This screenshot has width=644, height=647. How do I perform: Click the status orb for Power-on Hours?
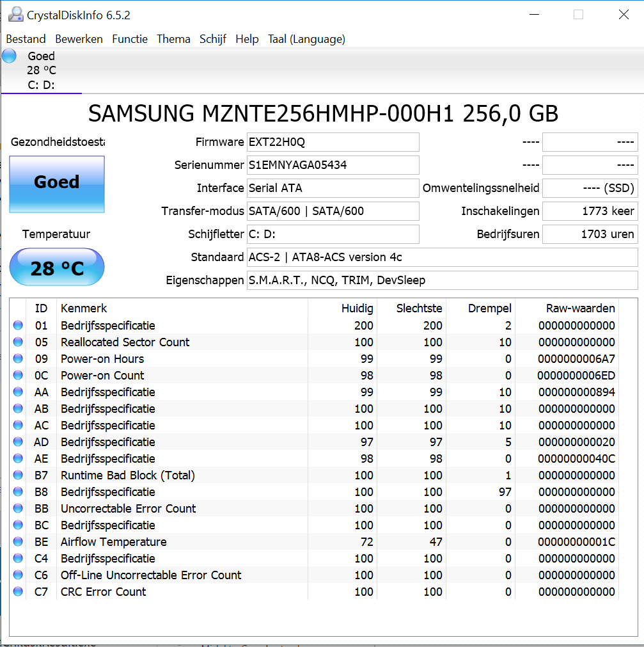18,358
